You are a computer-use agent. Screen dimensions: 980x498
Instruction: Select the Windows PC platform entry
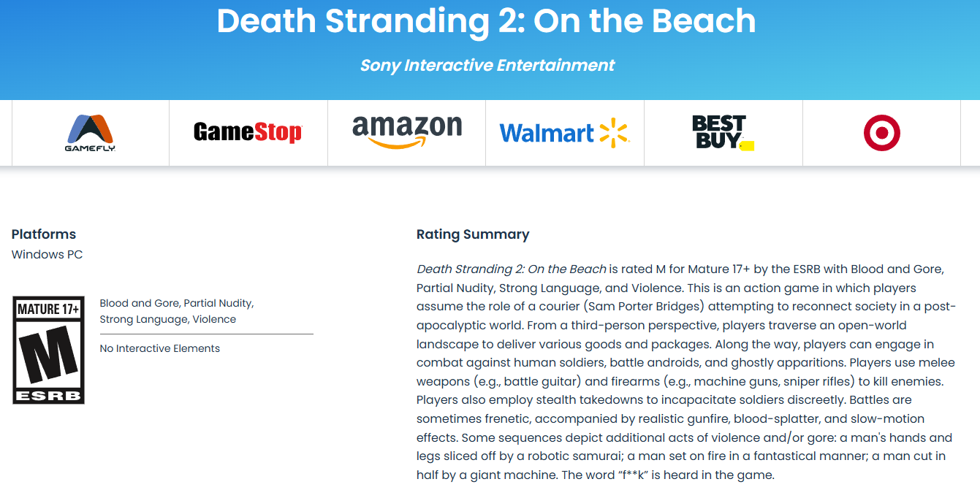(47, 254)
